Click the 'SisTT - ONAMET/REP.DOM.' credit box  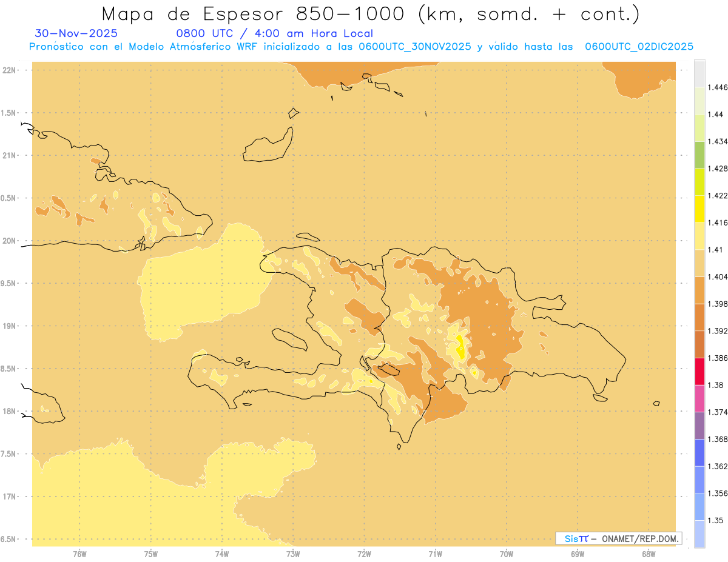point(619,538)
